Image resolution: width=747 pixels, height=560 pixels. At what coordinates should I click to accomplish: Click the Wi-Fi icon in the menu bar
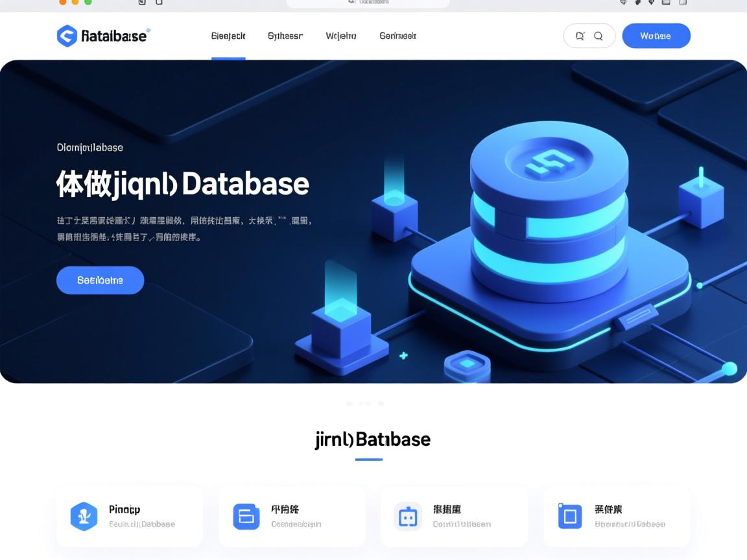coord(622,3)
